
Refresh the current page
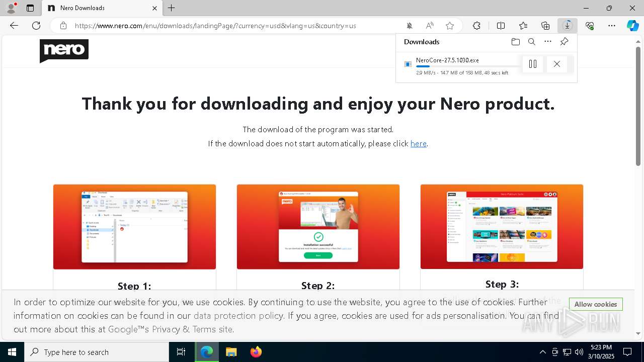(36, 26)
